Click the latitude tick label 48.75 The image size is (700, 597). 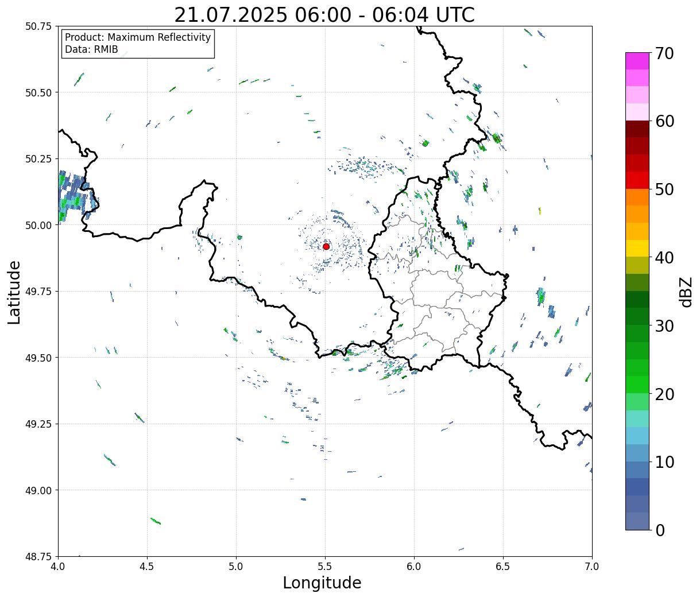(x=38, y=556)
